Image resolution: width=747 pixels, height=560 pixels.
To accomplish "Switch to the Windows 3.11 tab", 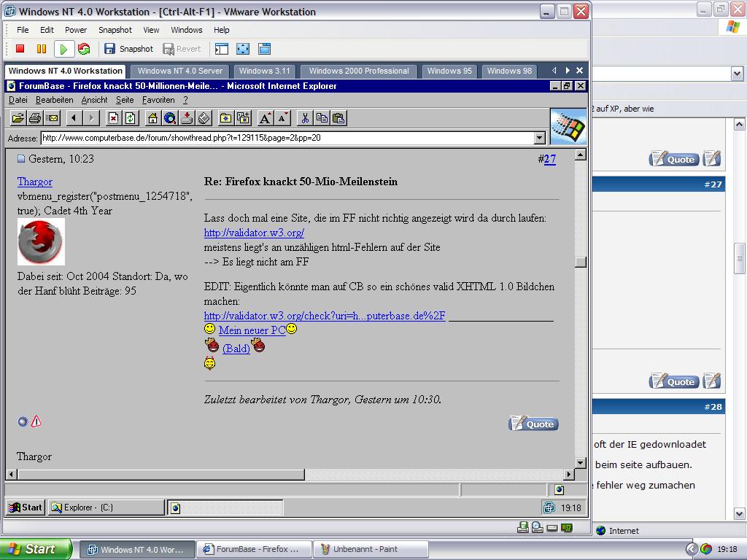I will (264, 71).
